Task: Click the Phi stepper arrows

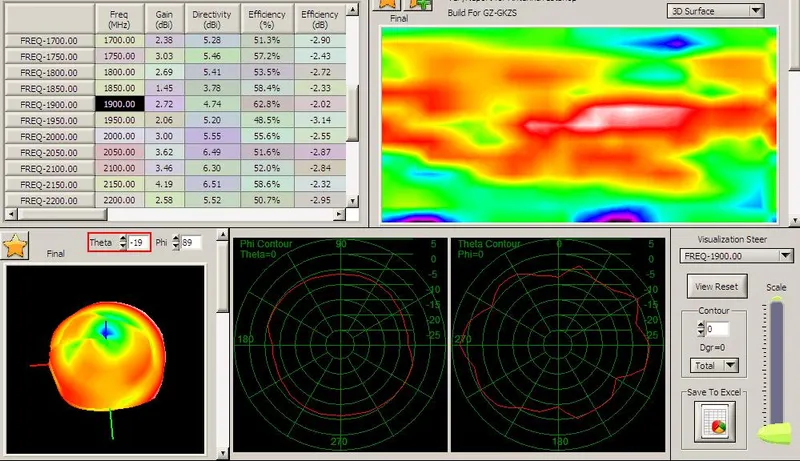Action: 176,243
